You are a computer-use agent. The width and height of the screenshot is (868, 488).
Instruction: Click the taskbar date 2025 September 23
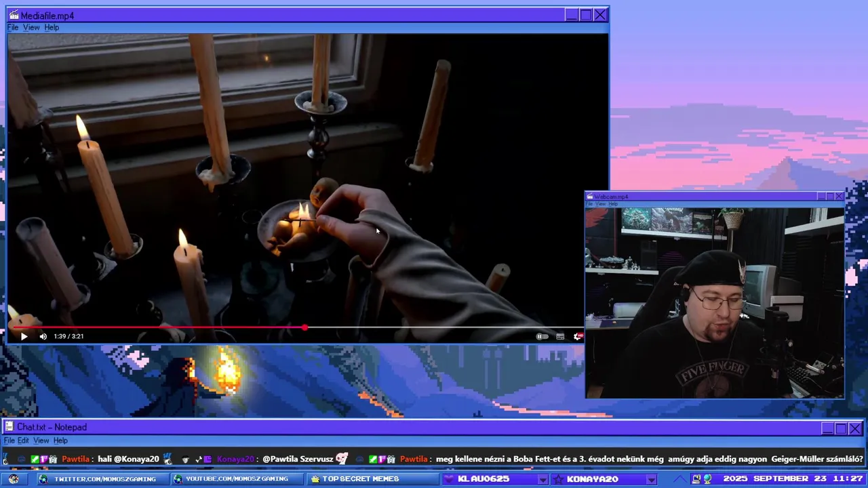click(776, 479)
